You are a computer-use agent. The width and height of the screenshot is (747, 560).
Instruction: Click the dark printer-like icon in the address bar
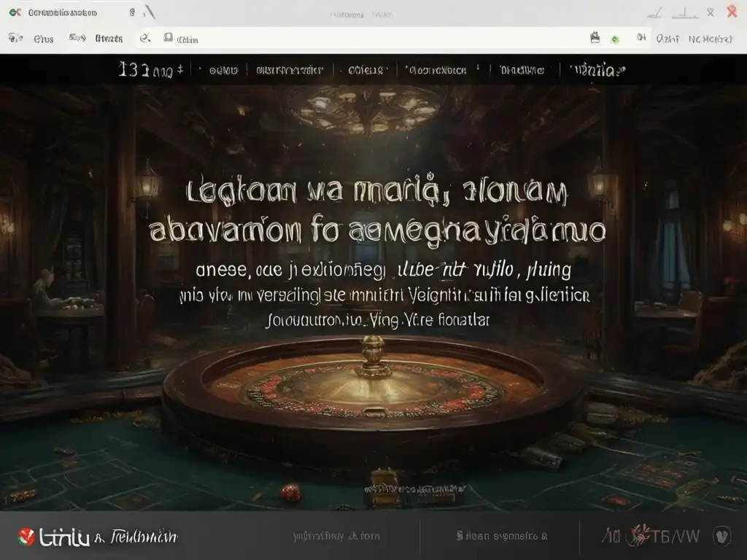(595, 38)
